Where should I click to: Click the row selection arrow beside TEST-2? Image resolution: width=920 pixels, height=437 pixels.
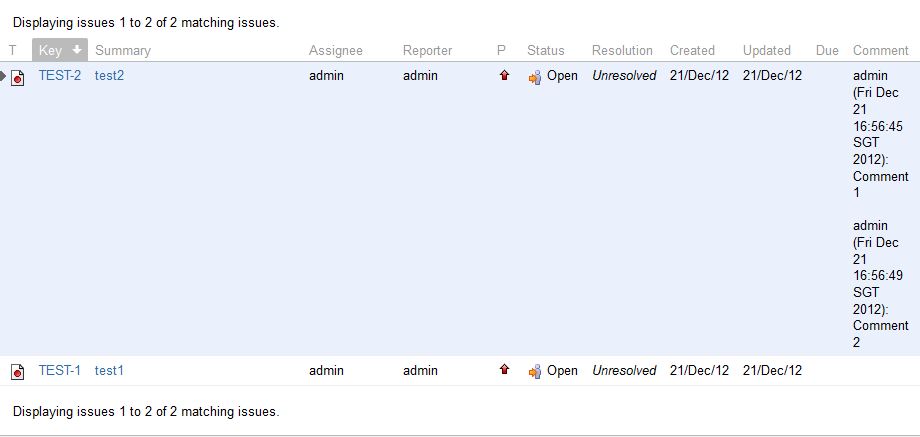[3, 76]
